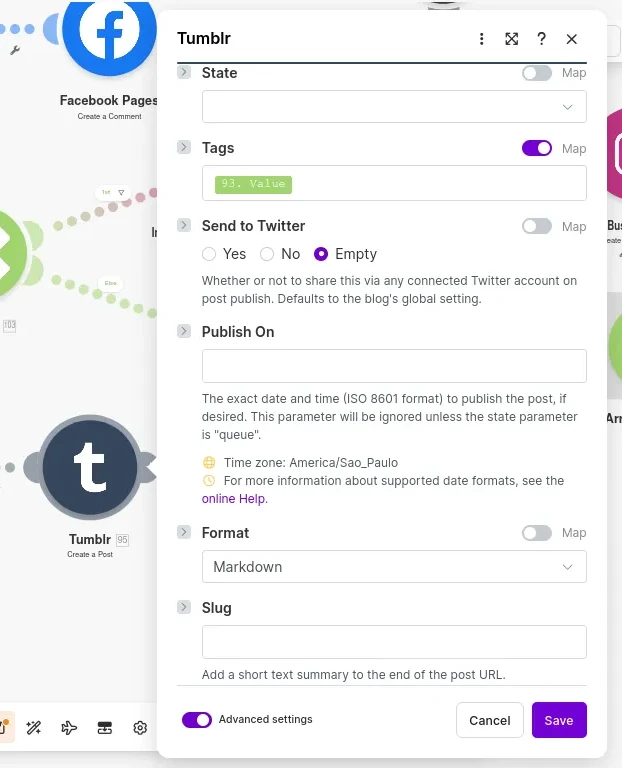The height and width of the screenshot is (768, 622).
Task: Open the help question mark icon
Action: click(x=541, y=39)
